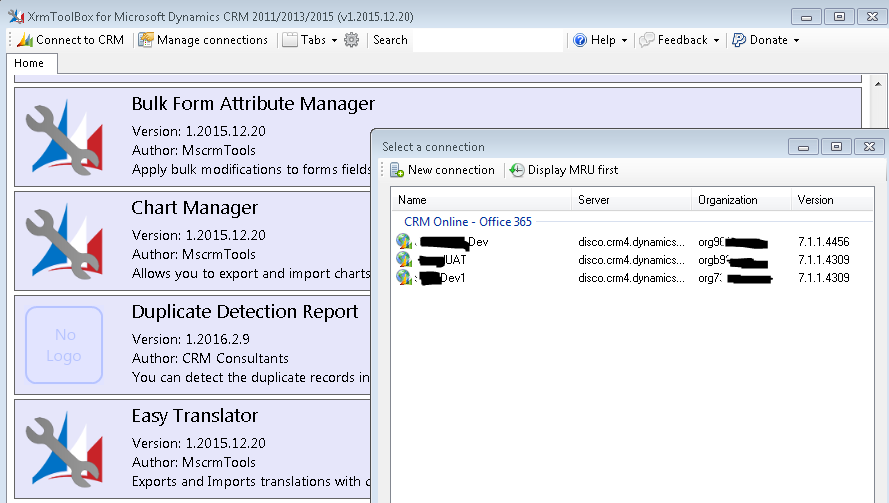Image resolution: width=889 pixels, height=503 pixels.
Task: Click the New connection icon
Action: [397, 170]
